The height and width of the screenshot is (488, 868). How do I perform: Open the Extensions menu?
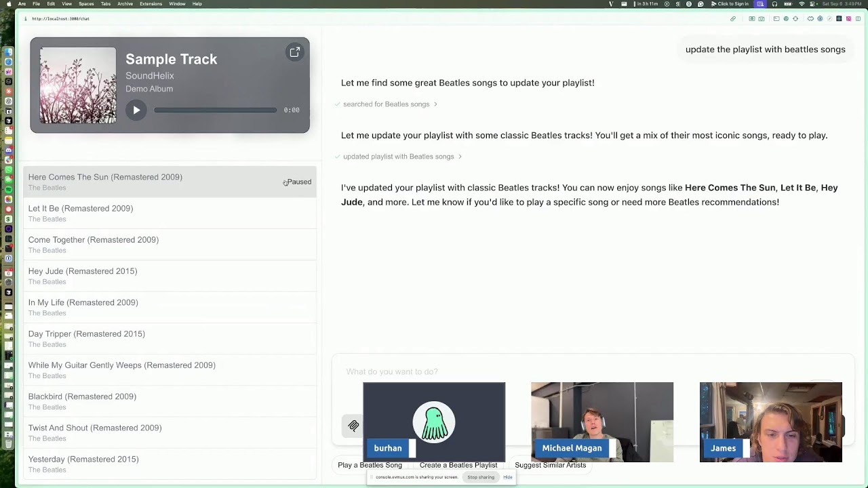point(151,4)
